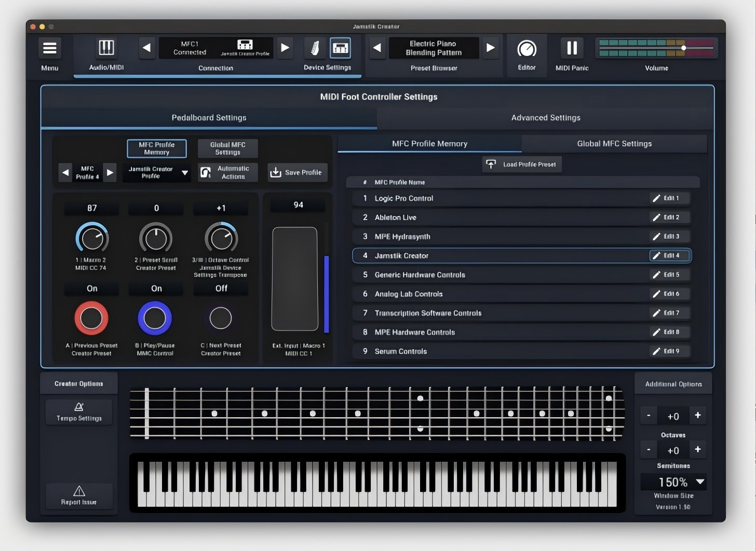The height and width of the screenshot is (551, 756).
Task: Decrease Octaves with minus button
Action: (649, 415)
